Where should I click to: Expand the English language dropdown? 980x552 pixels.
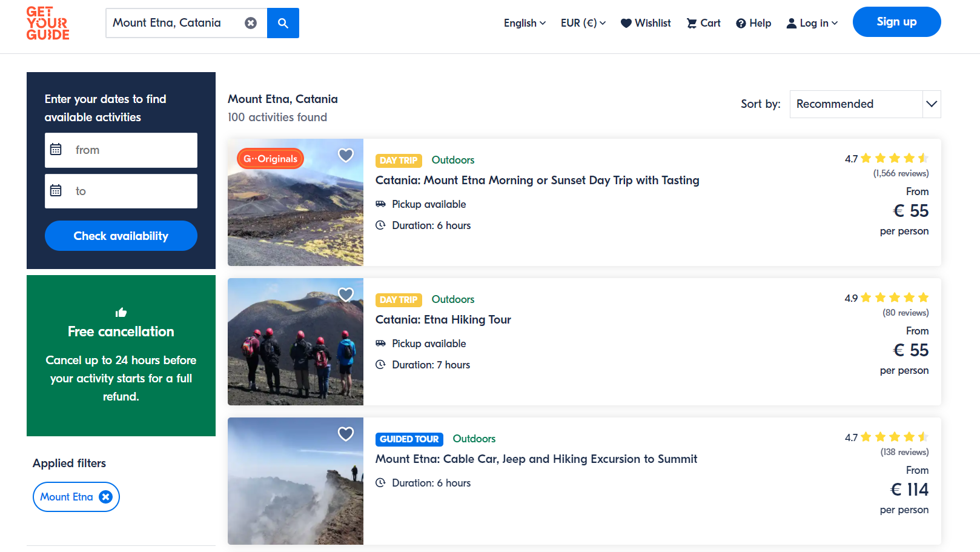[x=525, y=23]
